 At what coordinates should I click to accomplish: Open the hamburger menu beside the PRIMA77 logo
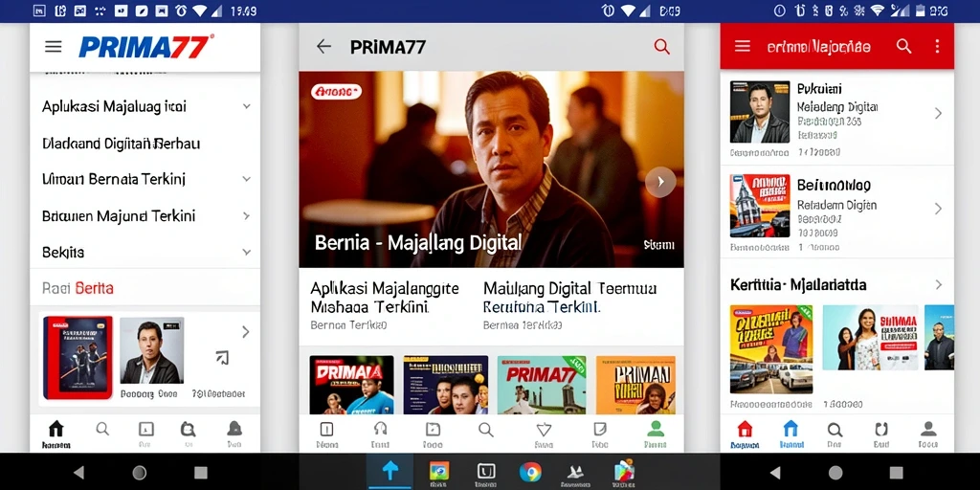point(54,47)
